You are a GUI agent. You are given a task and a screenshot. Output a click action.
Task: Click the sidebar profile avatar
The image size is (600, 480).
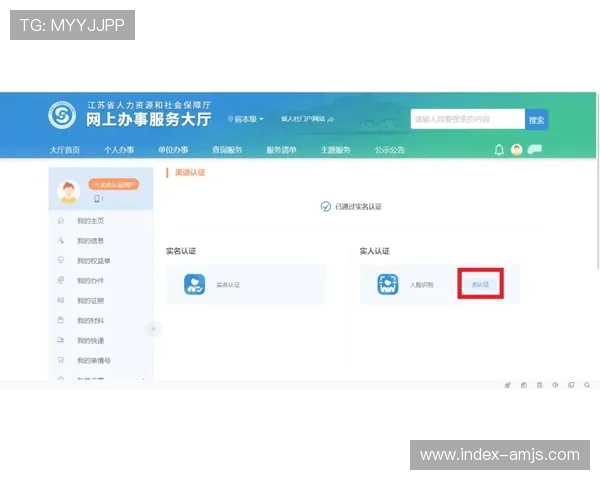coord(68,191)
